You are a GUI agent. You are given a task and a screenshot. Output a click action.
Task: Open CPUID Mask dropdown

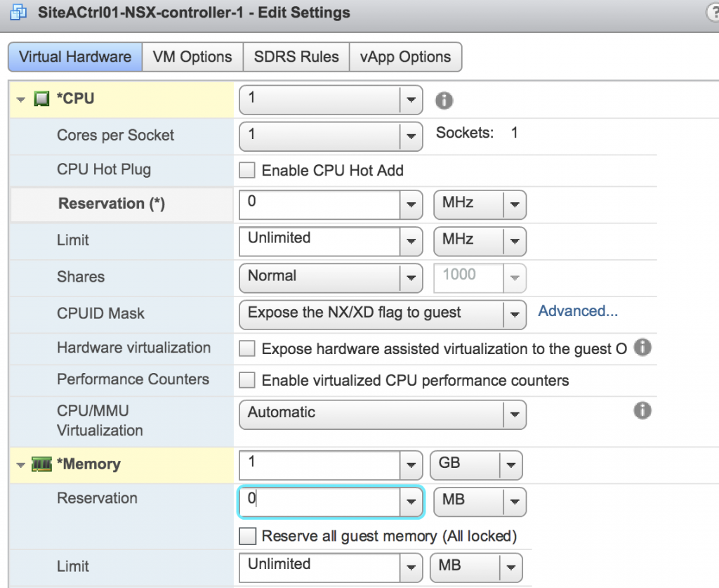(x=383, y=315)
